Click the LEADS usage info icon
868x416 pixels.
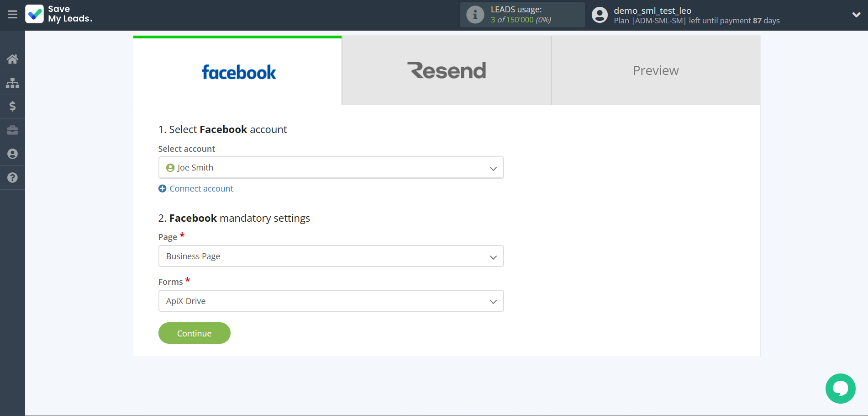[x=475, y=14]
